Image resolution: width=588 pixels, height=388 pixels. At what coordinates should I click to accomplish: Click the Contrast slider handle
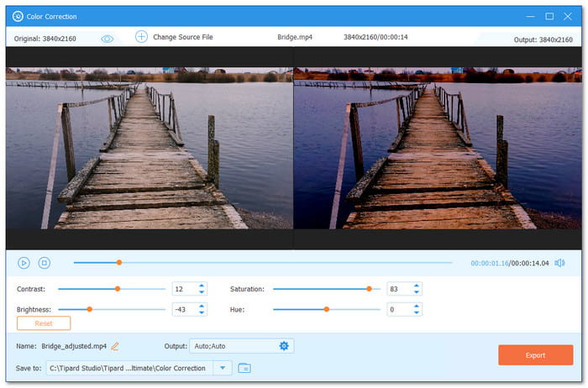118,289
